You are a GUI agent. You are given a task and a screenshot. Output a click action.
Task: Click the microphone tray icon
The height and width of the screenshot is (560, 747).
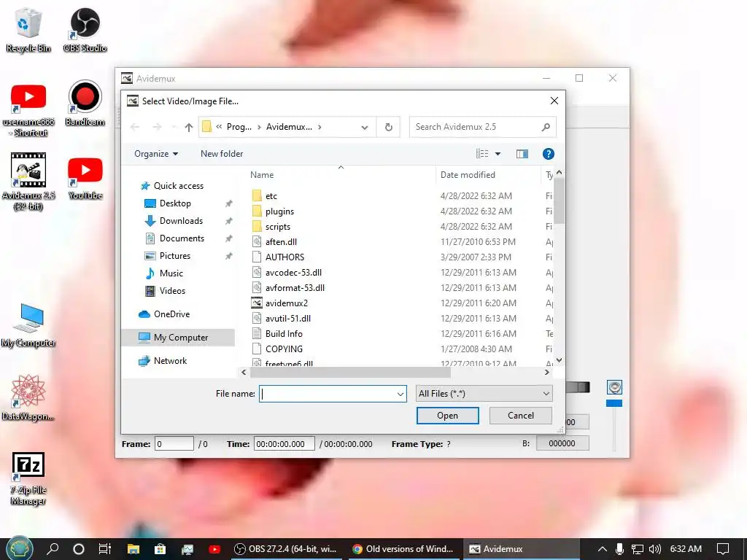click(x=619, y=548)
